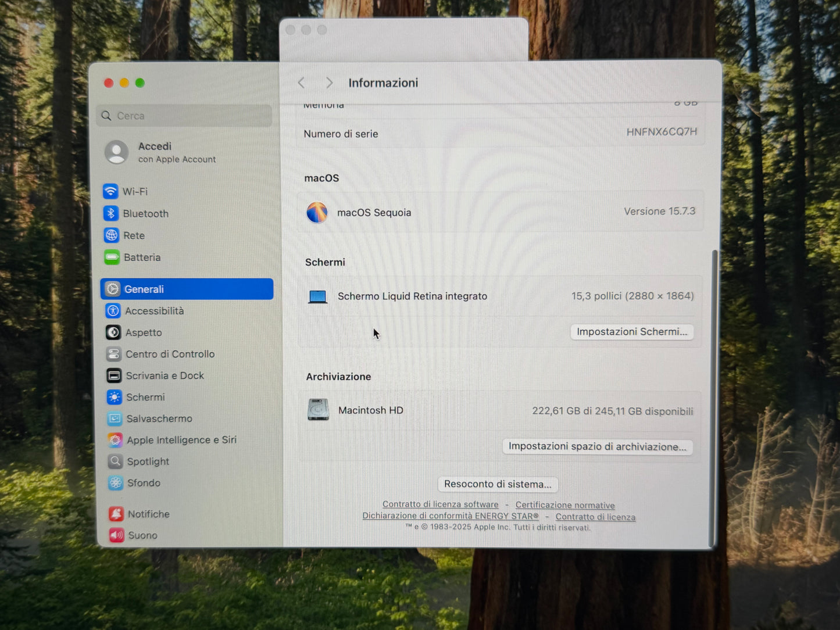Click the Notifiche bell icon
This screenshot has width=840, height=630.
coord(116,514)
